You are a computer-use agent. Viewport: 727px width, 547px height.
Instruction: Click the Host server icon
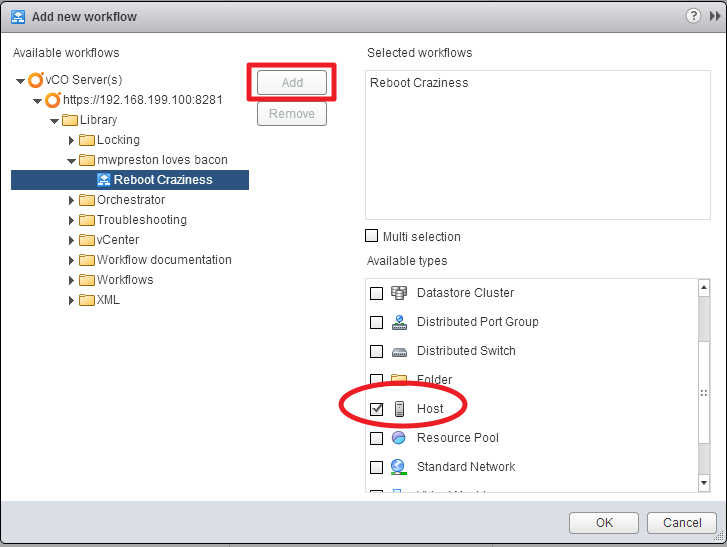coord(399,409)
